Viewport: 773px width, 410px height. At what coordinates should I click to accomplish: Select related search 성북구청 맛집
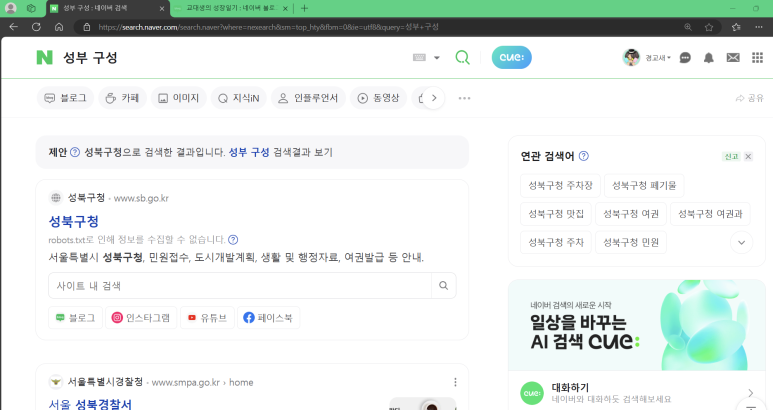point(556,214)
